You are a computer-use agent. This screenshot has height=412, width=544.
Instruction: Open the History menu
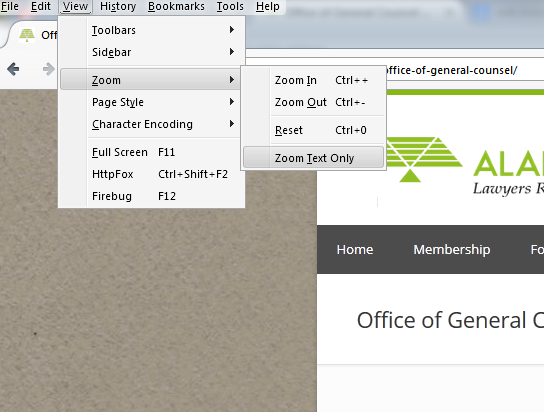pyautogui.click(x=118, y=6)
